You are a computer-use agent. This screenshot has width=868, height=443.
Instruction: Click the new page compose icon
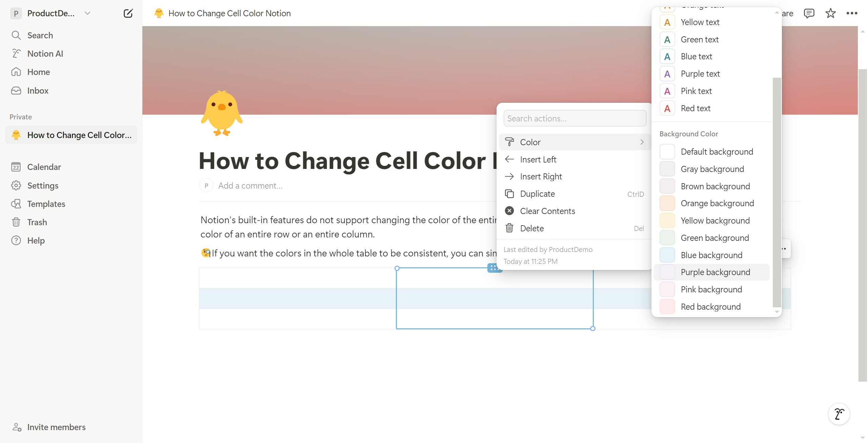pyautogui.click(x=128, y=13)
